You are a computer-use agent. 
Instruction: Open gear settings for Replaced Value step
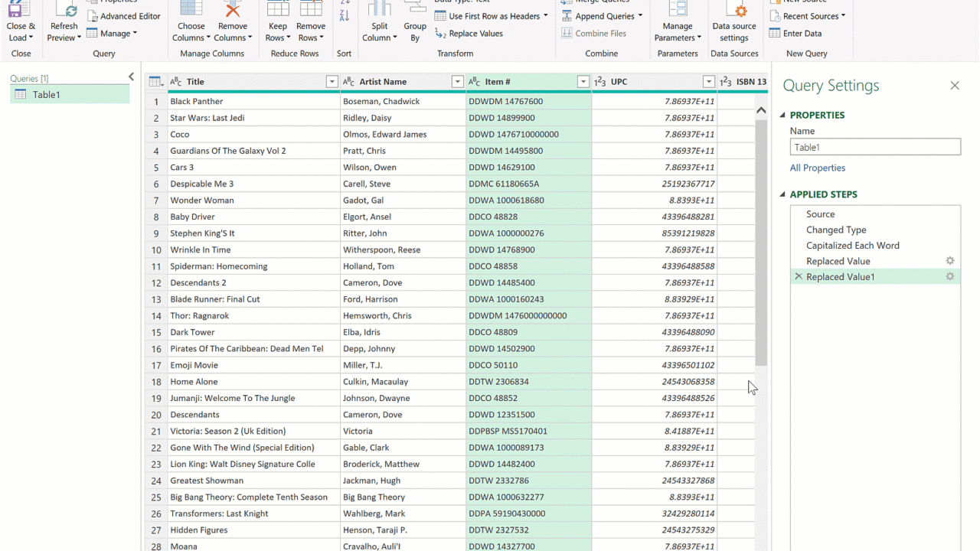[950, 261]
